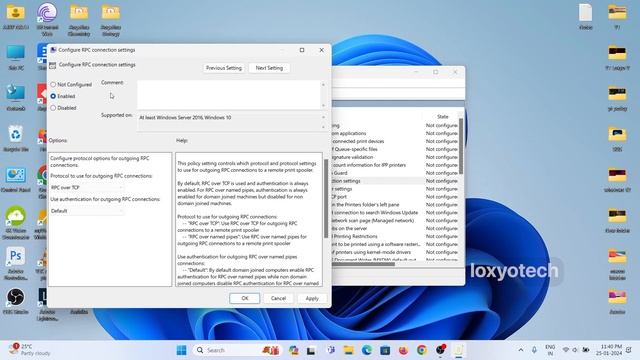Click the volume icon in the tray
The width and height of the screenshot is (640, 360).
click(x=575, y=350)
